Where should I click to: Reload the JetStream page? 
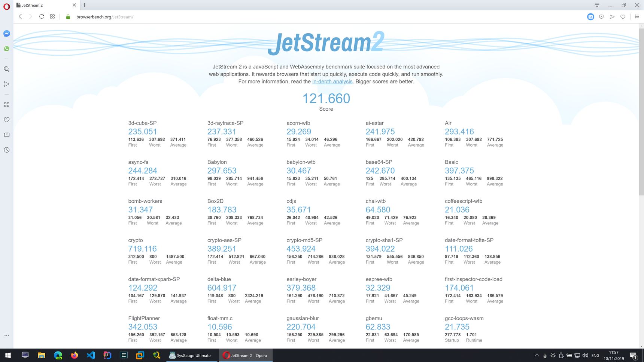pyautogui.click(x=42, y=16)
